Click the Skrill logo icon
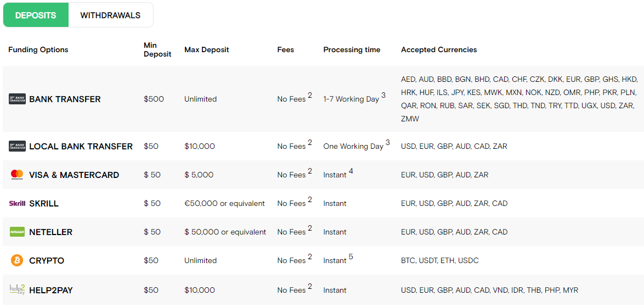Viewport: 644px width, 307px height. pos(17,203)
